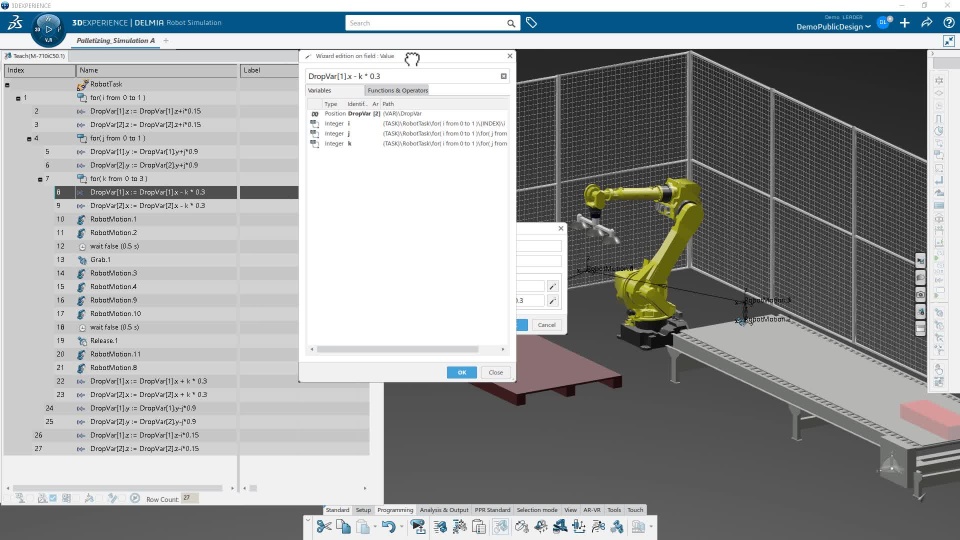The image size is (960, 540).
Task: Select the first wait false (0.5 s) row 12
Action: pyautogui.click(x=151, y=246)
